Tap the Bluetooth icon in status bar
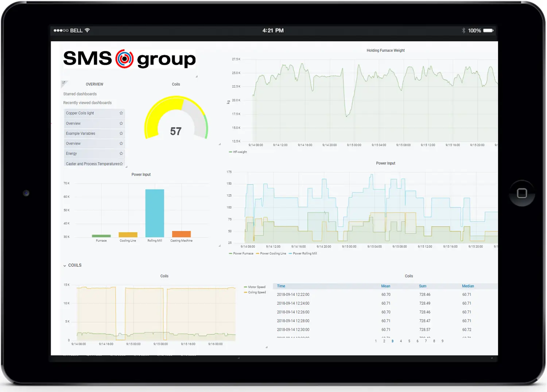 pyautogui.click(x=463, y=31)
